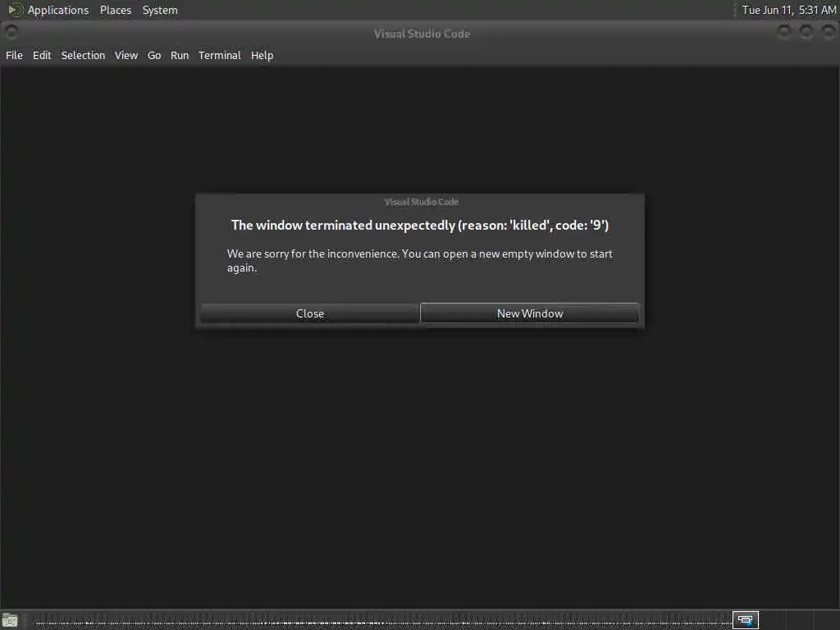Screen dimensions: 840x630
Task: Open the Terminal menu
Action: (x=220, y=55)
